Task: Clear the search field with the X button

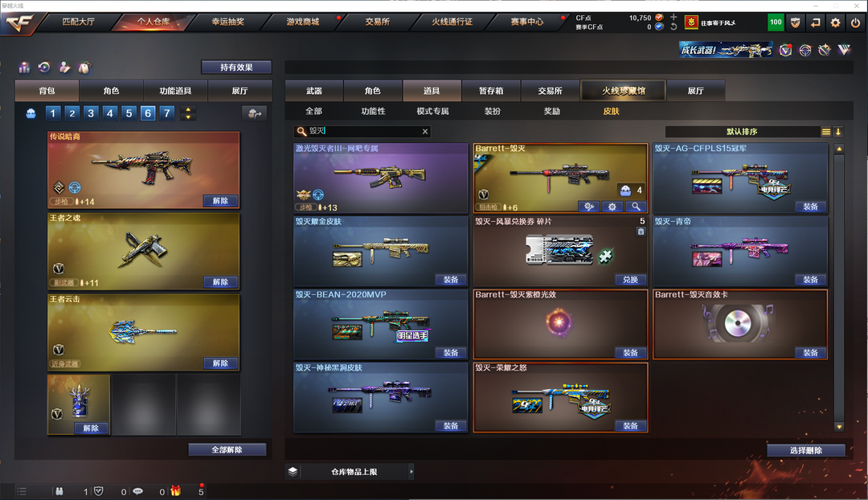Action: tap(425, 132)
